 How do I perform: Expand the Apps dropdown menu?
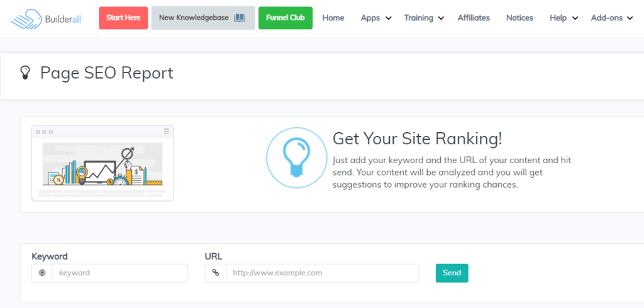(x=376, y=18)
